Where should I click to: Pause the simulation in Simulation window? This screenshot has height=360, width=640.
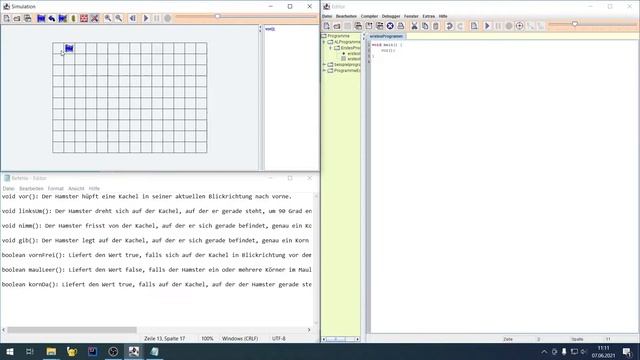pyautogui.click(x=157, y=18)
